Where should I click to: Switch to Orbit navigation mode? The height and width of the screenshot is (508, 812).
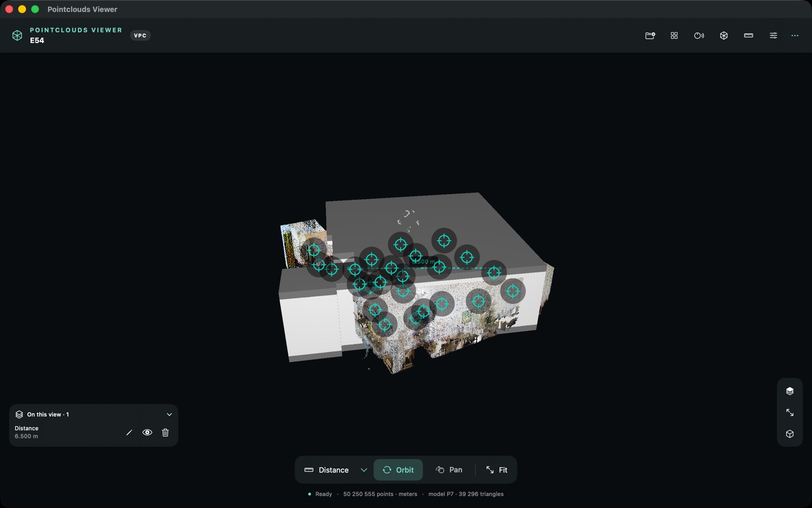[x=398, y=470]
